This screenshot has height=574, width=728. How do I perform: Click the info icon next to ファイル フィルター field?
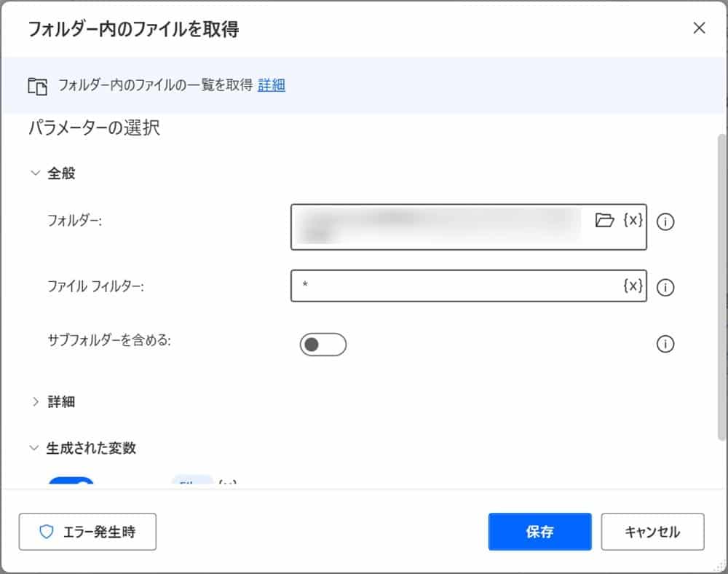[x=665, y=288]
